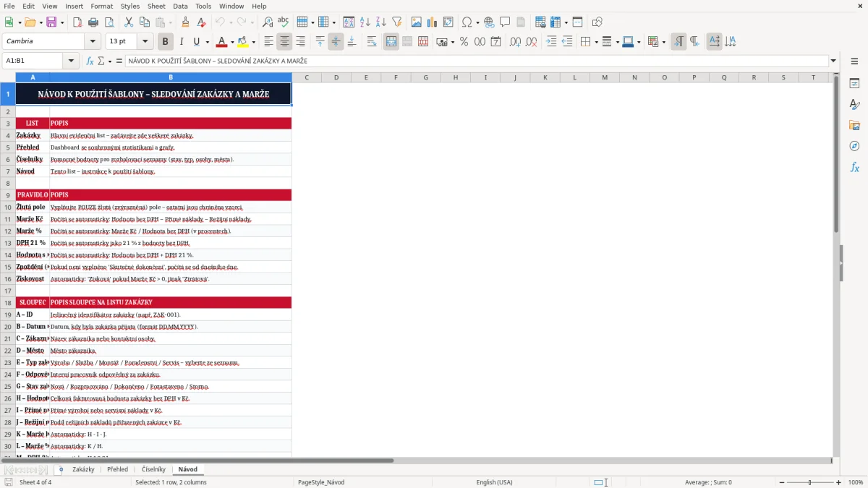Increase indent
Viewport: 868px width, 488px height.
(x=551, y=42)
